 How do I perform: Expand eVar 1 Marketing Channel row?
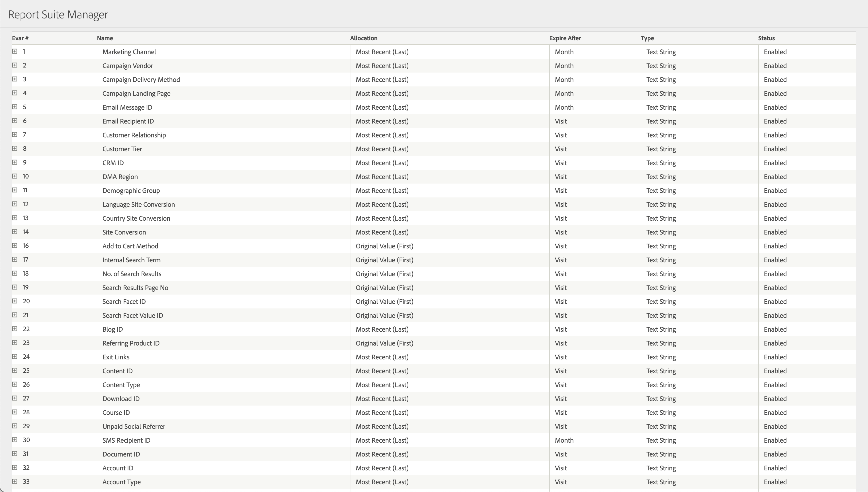pyautogui.click(x=14, y=51)
